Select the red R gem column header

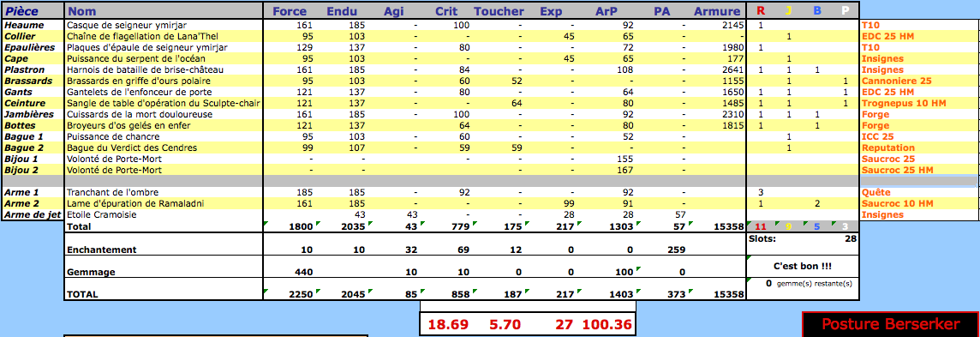(760, 10)
